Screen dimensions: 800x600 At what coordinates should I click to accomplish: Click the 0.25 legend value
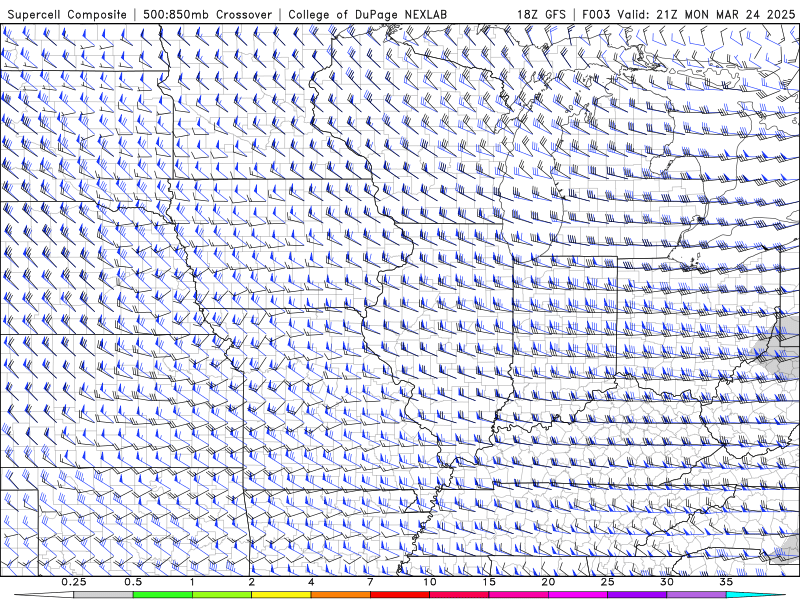click(x=74, y=582)
